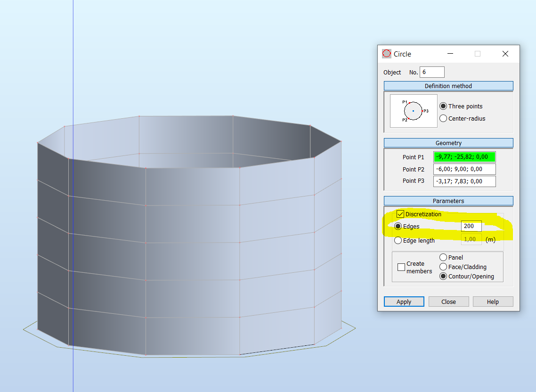This screenshot has width=536, height=392.
Task: Click the Help button
Action: pos(493,301)
